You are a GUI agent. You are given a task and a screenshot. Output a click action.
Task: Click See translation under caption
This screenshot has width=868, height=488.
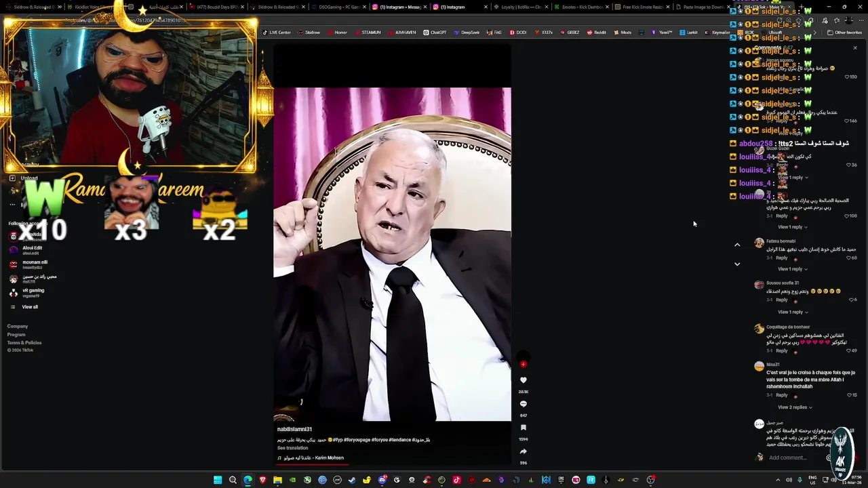[292, 448]
